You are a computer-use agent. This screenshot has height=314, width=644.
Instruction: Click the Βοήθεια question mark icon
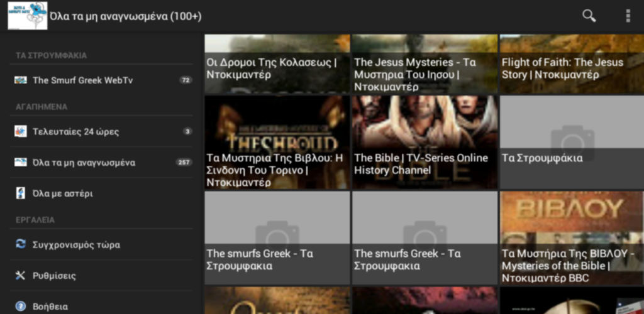pyautogui.click(x=21, y=306)
